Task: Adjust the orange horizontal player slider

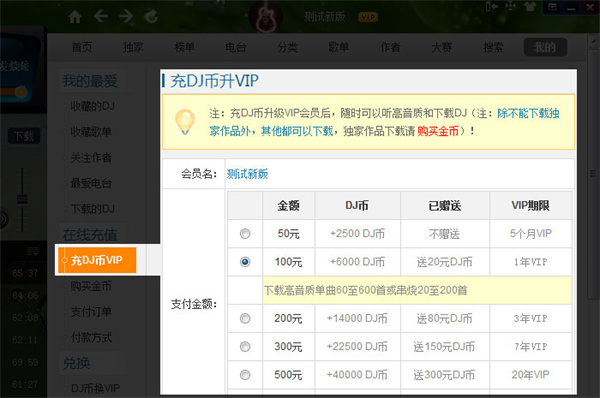Action: tap(21, 92)
